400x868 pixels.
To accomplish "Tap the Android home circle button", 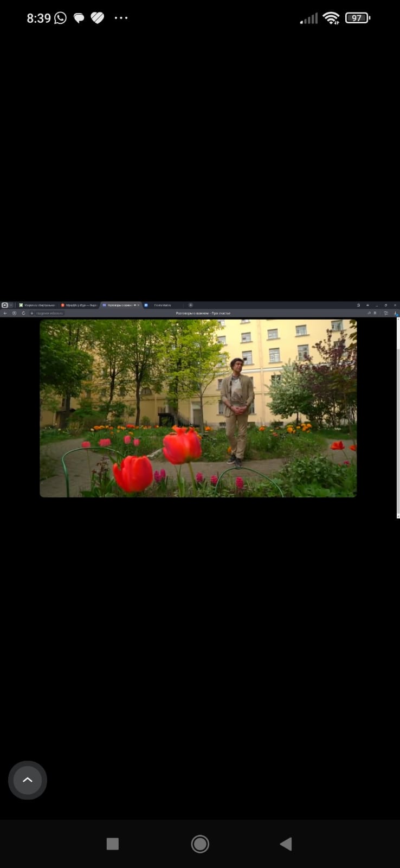I will (x=200, y=844).
